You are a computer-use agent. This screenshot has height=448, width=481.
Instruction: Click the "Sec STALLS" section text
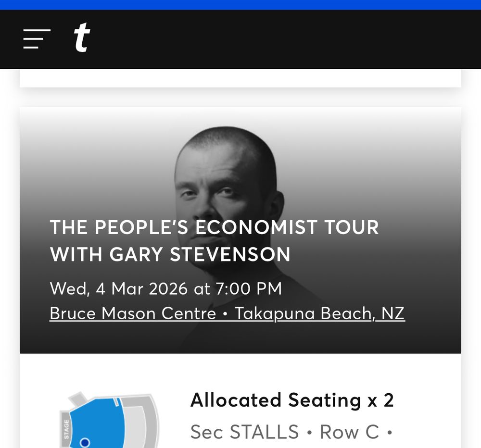pyautogui.click(x=244, y=432)
